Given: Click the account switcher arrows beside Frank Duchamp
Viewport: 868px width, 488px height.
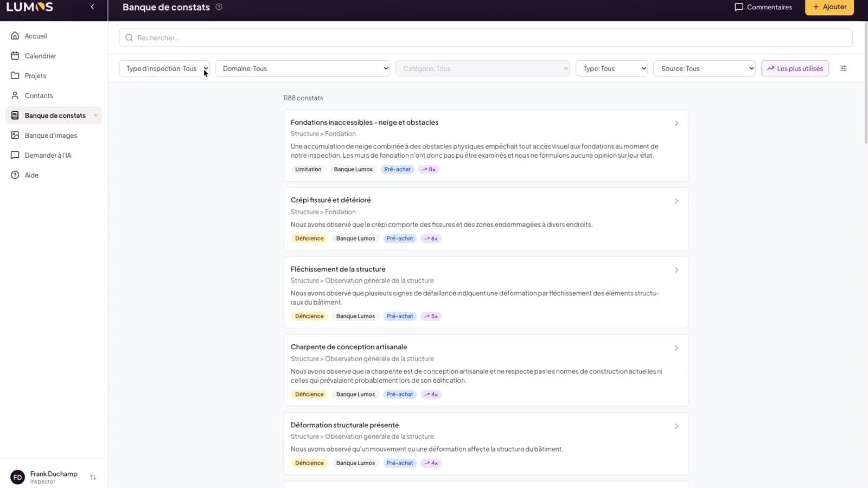Looking at the screenshot, I should tap(93, 477).
